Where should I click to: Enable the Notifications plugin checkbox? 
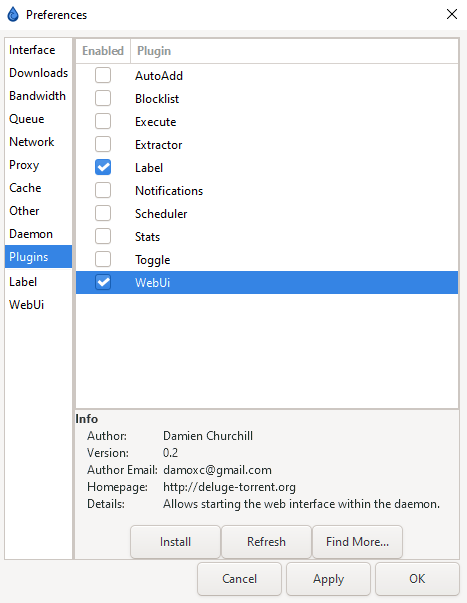click(103, 190)
